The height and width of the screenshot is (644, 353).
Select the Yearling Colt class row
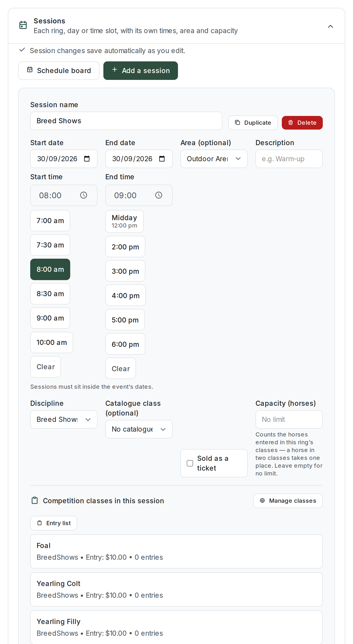point(176,589)
